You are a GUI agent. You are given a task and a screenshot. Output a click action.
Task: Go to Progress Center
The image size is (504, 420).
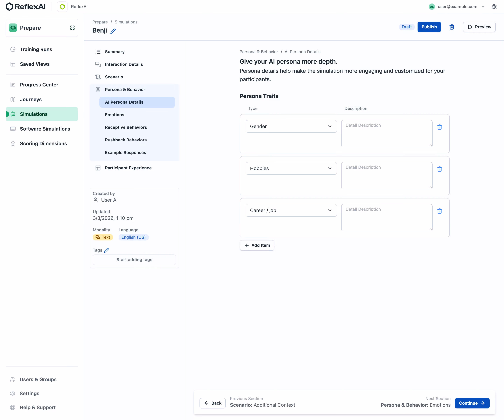tap(42, 85)
